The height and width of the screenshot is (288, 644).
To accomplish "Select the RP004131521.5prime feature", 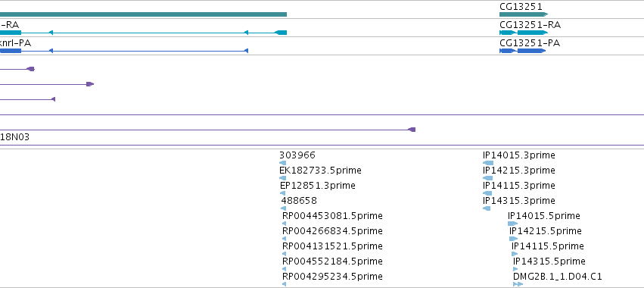I will click(332, 246).
